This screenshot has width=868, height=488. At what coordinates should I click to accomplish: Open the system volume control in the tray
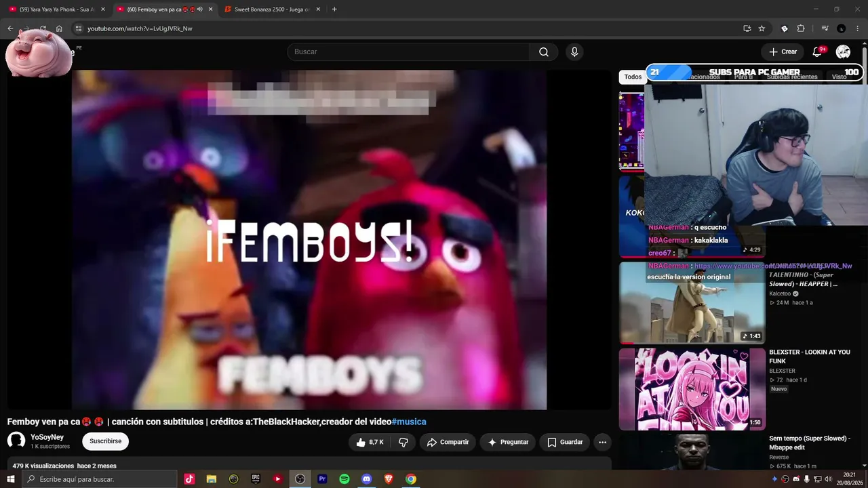tap(829, 479)
